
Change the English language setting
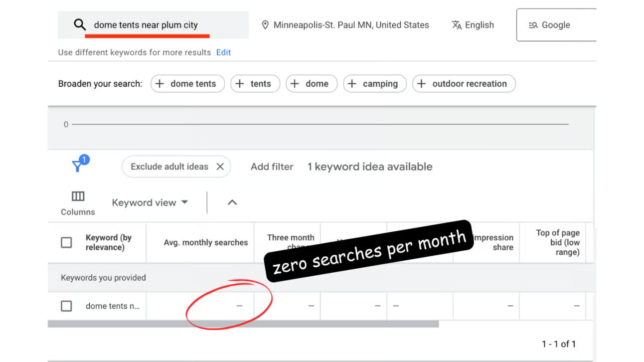[x=473, y=25]
